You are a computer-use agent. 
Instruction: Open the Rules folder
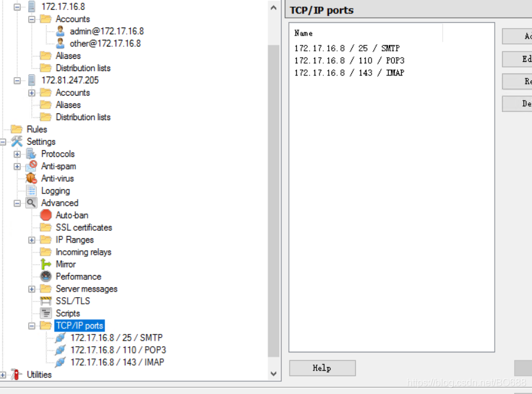coord(37,129)
